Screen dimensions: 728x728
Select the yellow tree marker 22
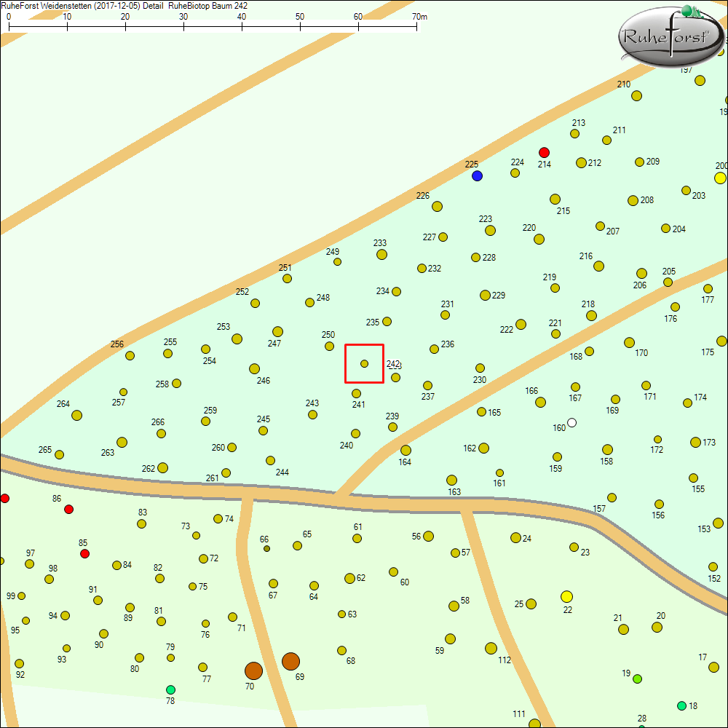tap(566, 596)
